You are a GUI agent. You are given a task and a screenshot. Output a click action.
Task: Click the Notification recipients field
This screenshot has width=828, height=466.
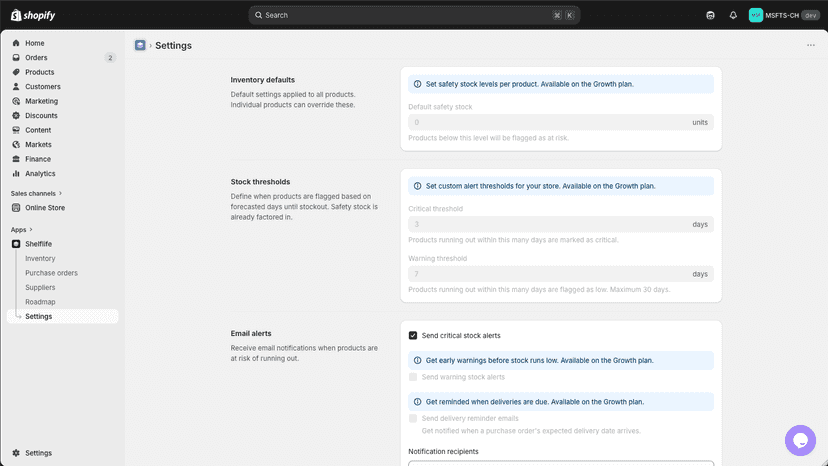click(x=561, y=463)
